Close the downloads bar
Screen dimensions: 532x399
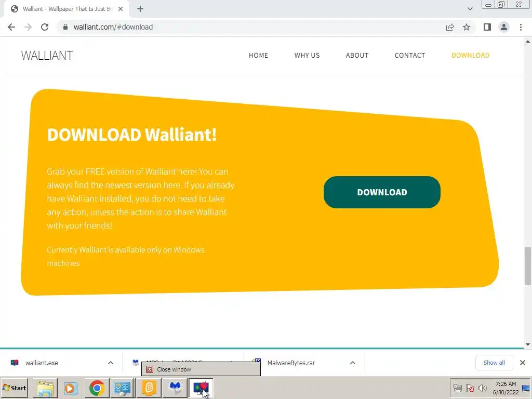point(523,363)
